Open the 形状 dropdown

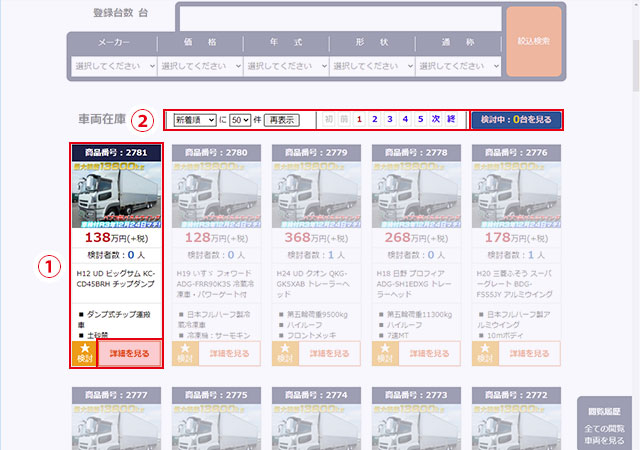[x=372, y=66]
